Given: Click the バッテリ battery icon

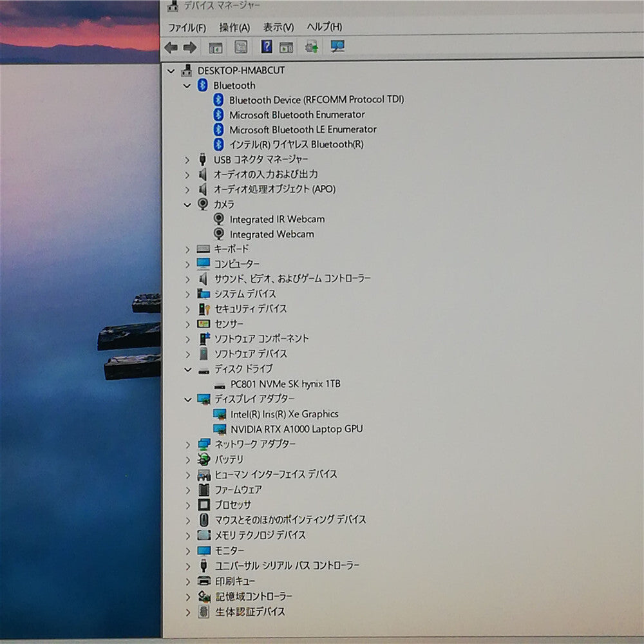Looking at the screenshot, I should tap(204, 459).
